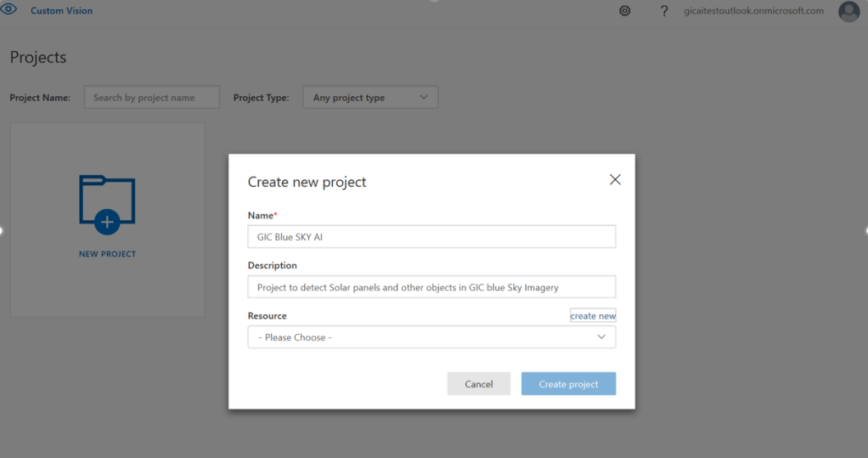Open the "Any project type" dropdown
This screenshot has width=868, height=458.
point(370,98)
